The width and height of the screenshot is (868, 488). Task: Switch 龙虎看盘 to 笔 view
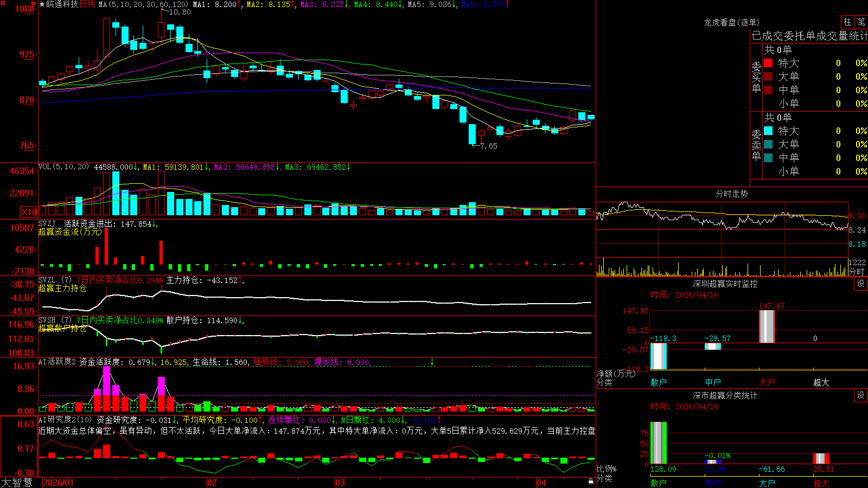pyautogui.click(x=861, y=22)
